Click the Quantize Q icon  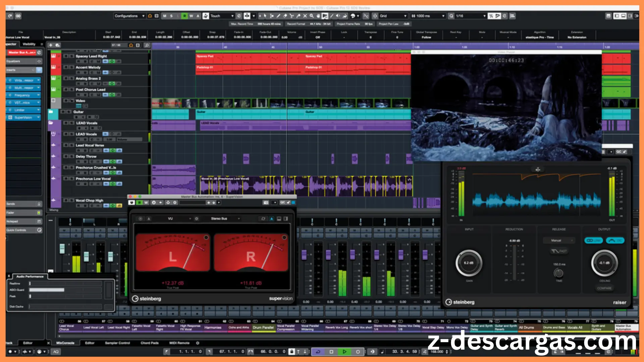point(451,16)
